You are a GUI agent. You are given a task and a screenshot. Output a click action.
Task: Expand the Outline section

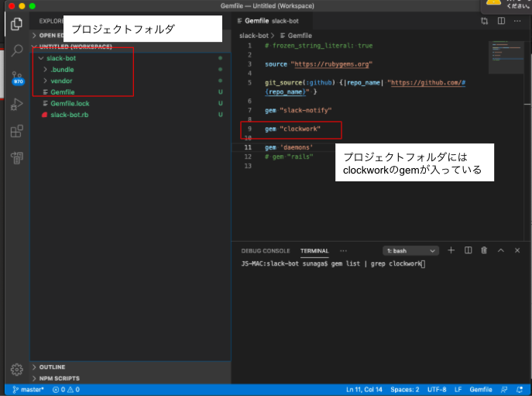coord(34,367)
